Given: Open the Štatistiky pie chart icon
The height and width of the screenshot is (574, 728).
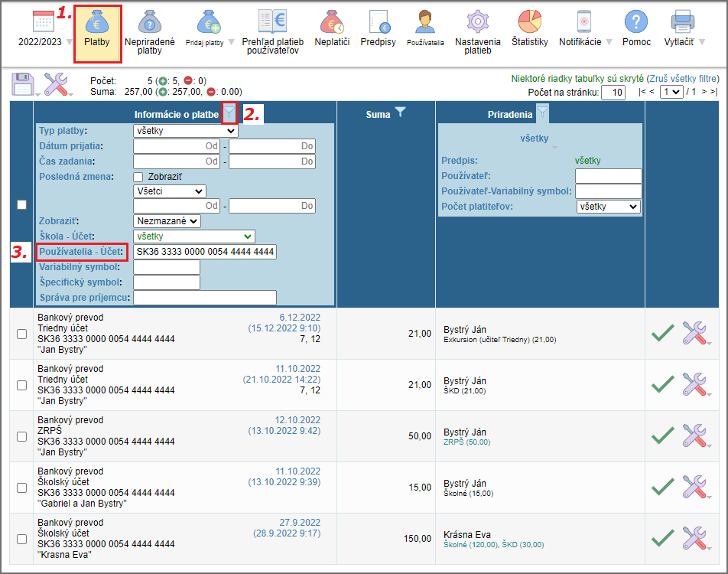Looking at the screenshot, I should coord(530,21).
